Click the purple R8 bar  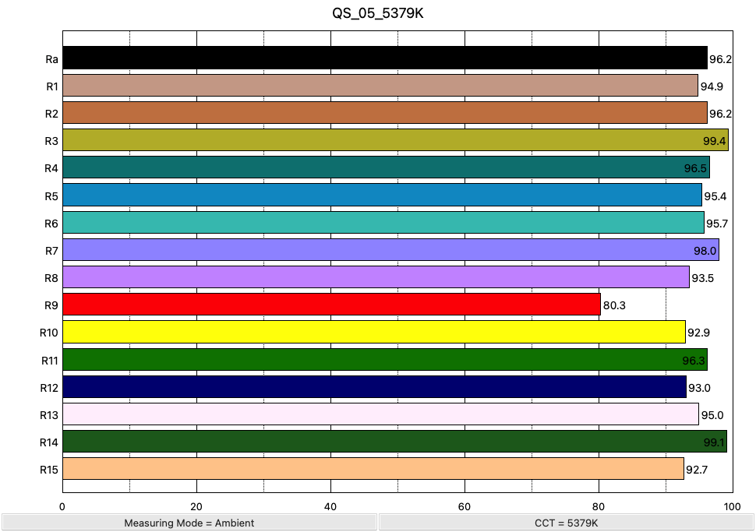coord(376,277)
